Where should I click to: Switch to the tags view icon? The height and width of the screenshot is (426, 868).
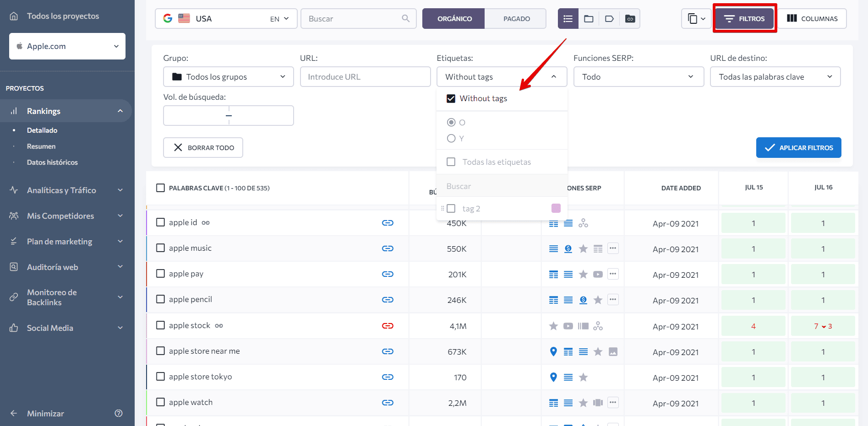(x=609, y=19)
